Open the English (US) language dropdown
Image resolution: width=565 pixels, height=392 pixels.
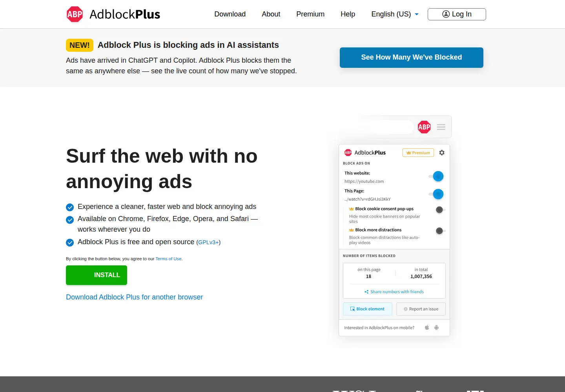(395, 14)
